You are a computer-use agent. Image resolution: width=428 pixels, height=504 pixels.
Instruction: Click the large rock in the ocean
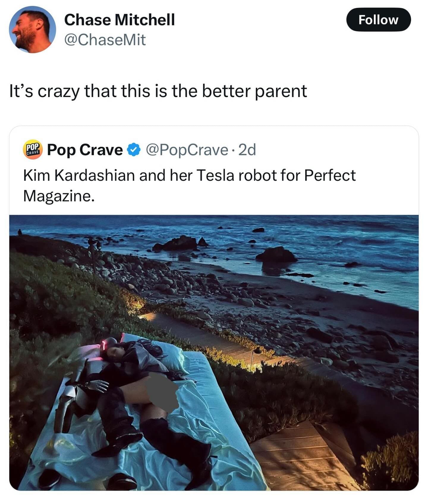click(x=276, y=254)
